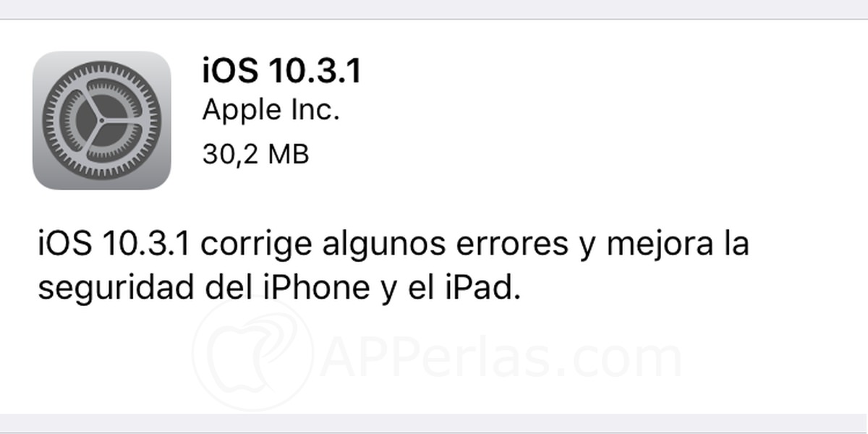Click the gray separator bar below the update
Viewport: 868px width, 434px height.
(x=434, y=425)
